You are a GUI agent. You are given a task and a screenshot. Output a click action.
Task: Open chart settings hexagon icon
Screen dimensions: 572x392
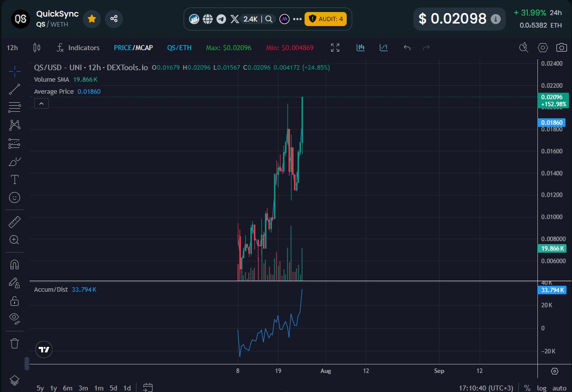pos(543,48)
